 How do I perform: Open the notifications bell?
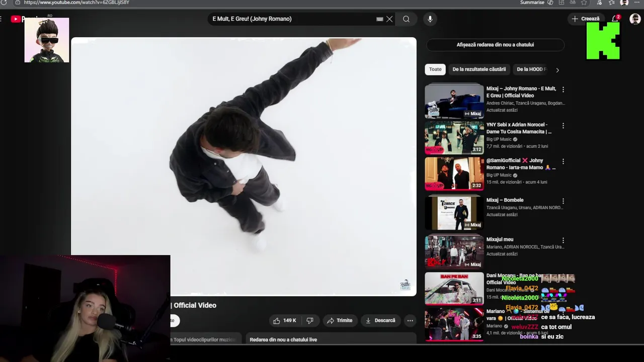[x=615, y=19]
